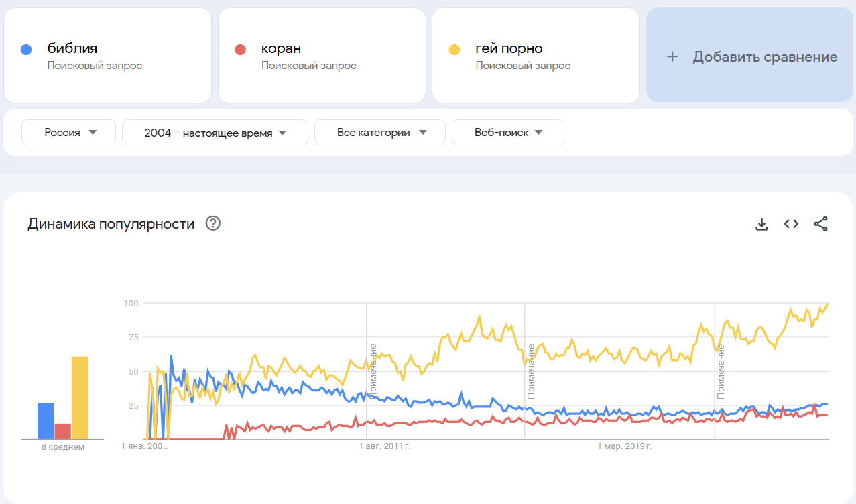Expand the 2004 – настоящее время time range
856x504 pixels.
pos(215,133)
